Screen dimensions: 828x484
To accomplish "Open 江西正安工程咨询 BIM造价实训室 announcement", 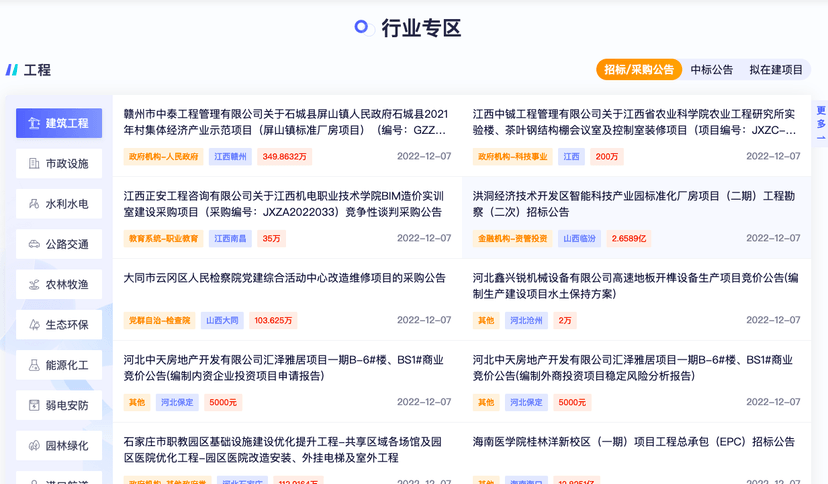I will (x=284, y=204).
